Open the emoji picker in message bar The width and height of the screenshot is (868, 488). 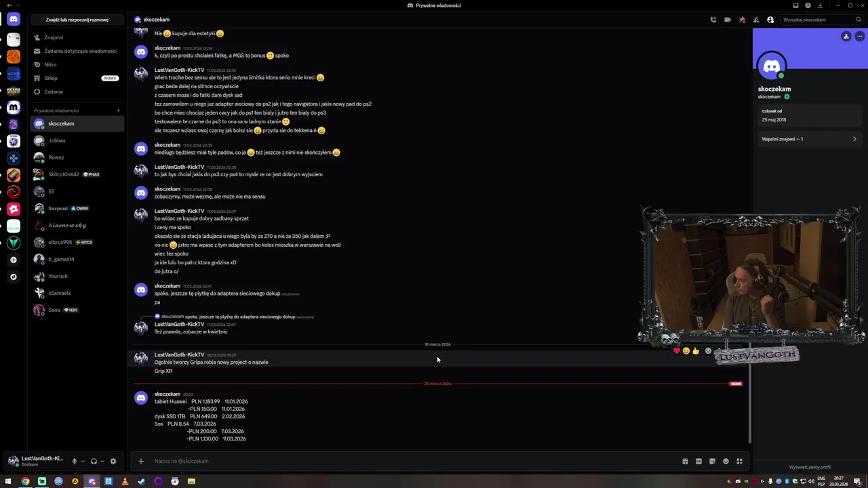(726, 462)
